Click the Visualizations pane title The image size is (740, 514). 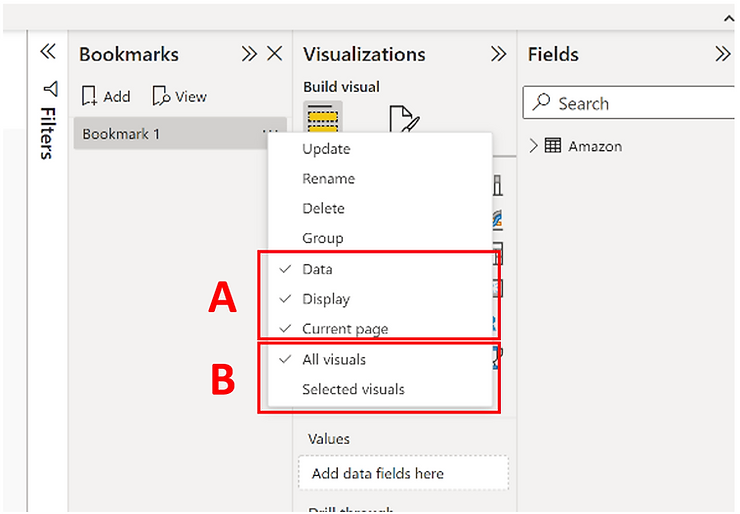coord(364,54)
